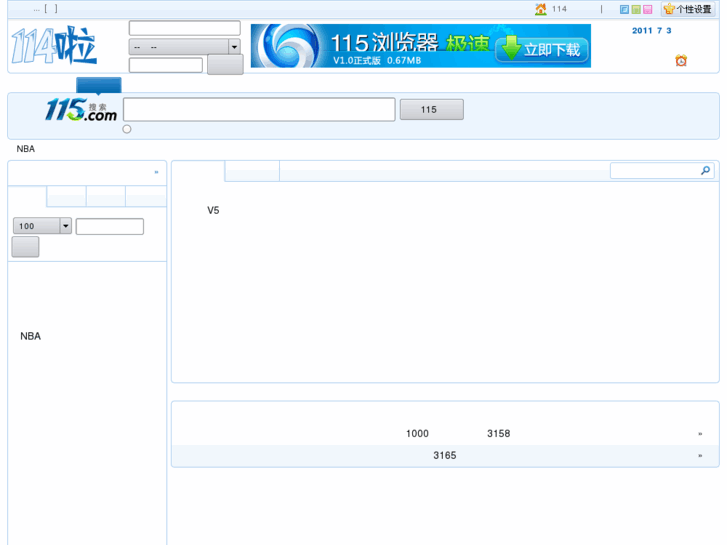Select the blue active tab above the search bar
Screen dimensions: 727x545
99,86
